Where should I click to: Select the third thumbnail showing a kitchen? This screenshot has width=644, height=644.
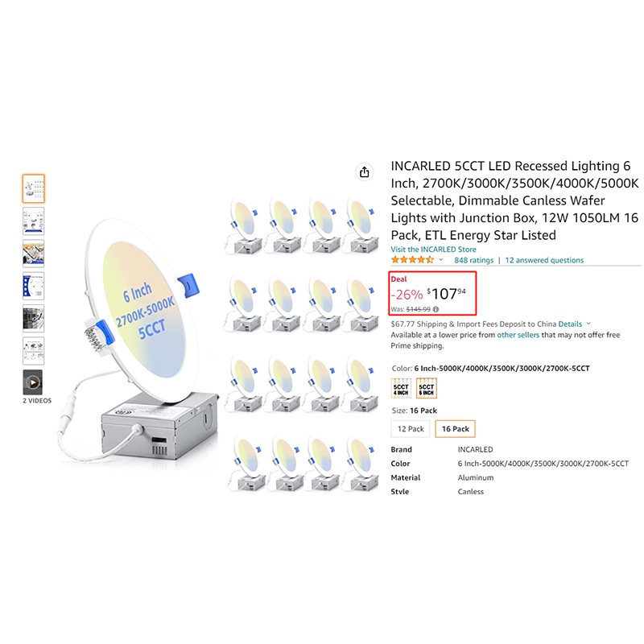pyautogui.click(x=34, y=254)
